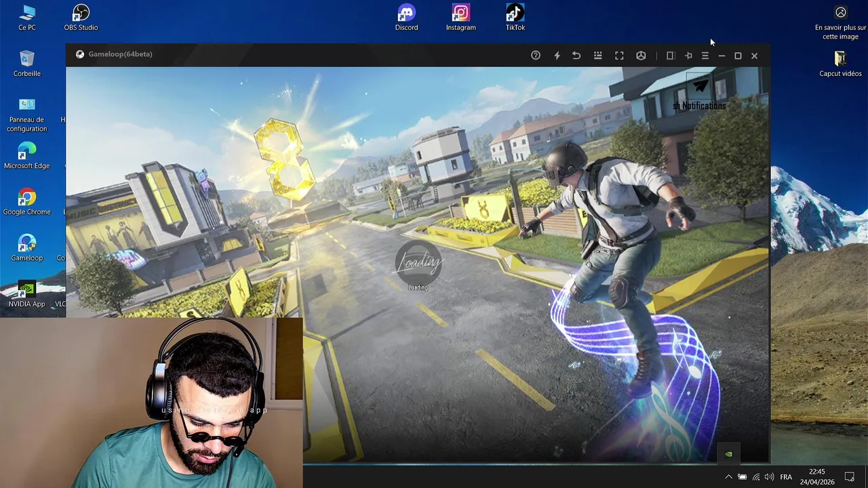Expand hidden system tray icons chevron
Image resolution: width=868 pixels, height=488 pixels.
point(728,477)
